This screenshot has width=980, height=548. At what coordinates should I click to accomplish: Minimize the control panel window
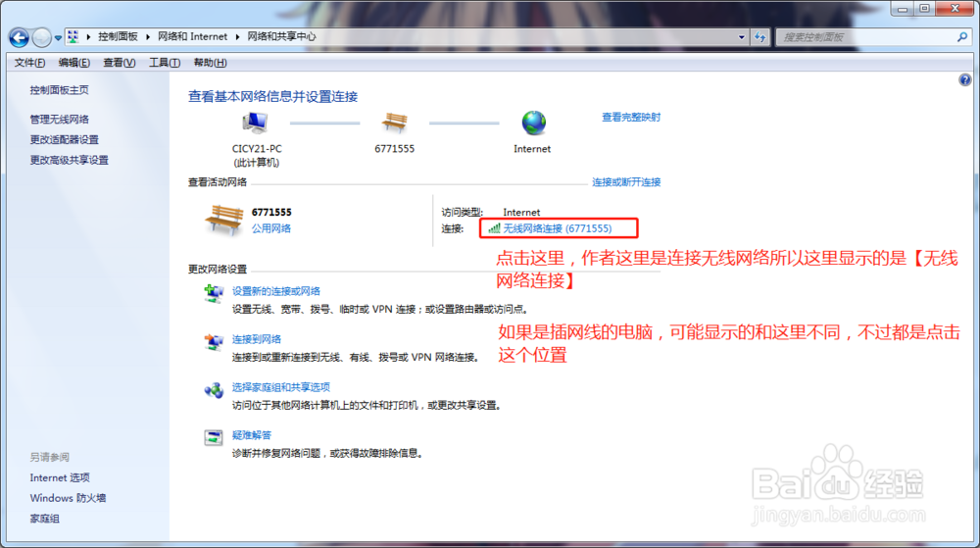coord(903,9)
